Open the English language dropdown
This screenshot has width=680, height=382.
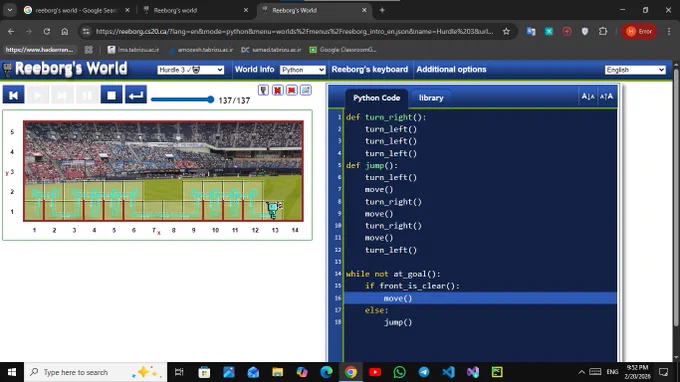[x=635, y=70]
